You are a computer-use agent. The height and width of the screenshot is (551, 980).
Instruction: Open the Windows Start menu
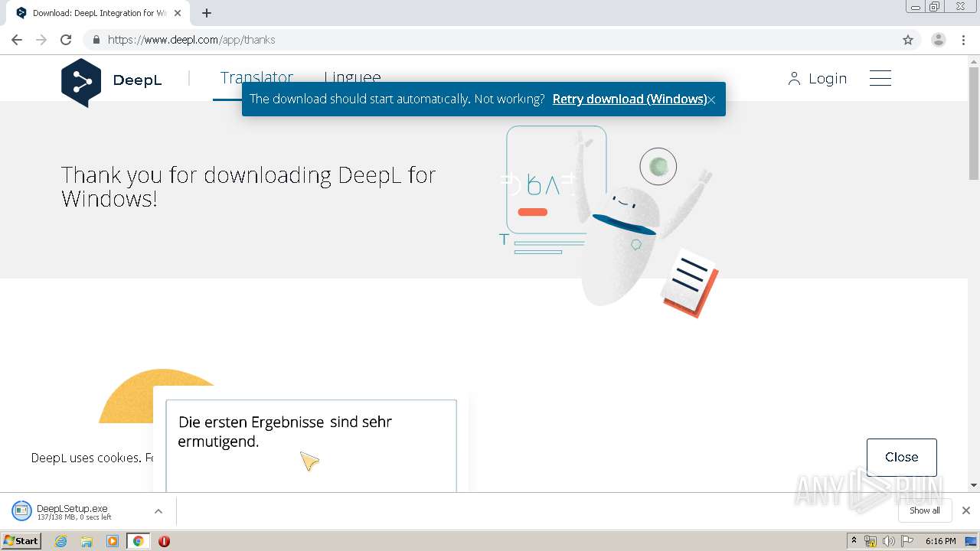[x=21, y=540]
